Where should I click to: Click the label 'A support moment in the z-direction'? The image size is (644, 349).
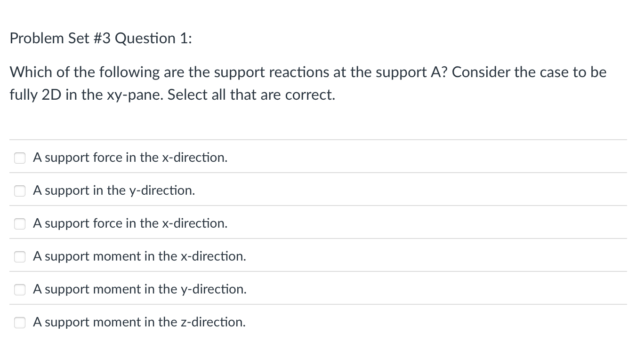point(139,322)
